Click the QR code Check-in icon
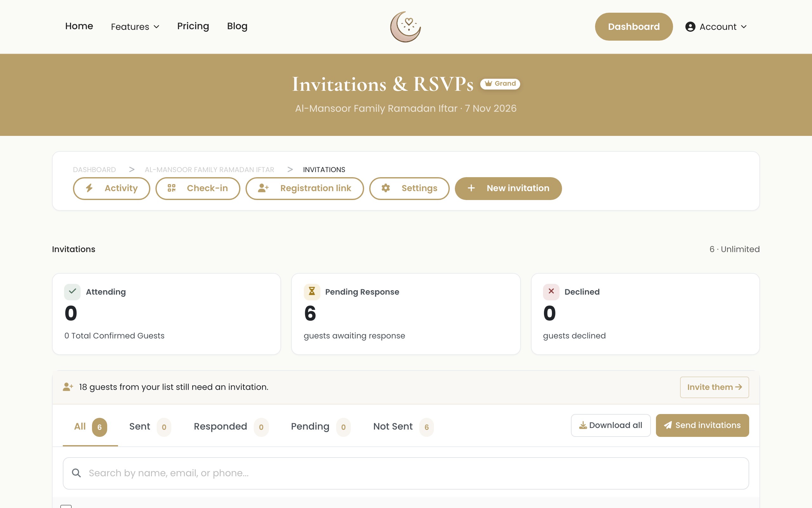 pos(172,188)
